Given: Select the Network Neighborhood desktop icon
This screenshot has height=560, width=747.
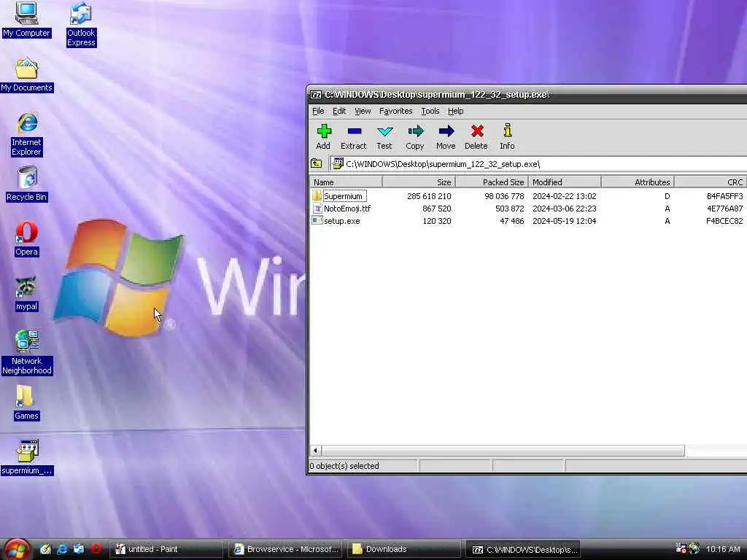Looking at the screenshot, I should 27,353.
